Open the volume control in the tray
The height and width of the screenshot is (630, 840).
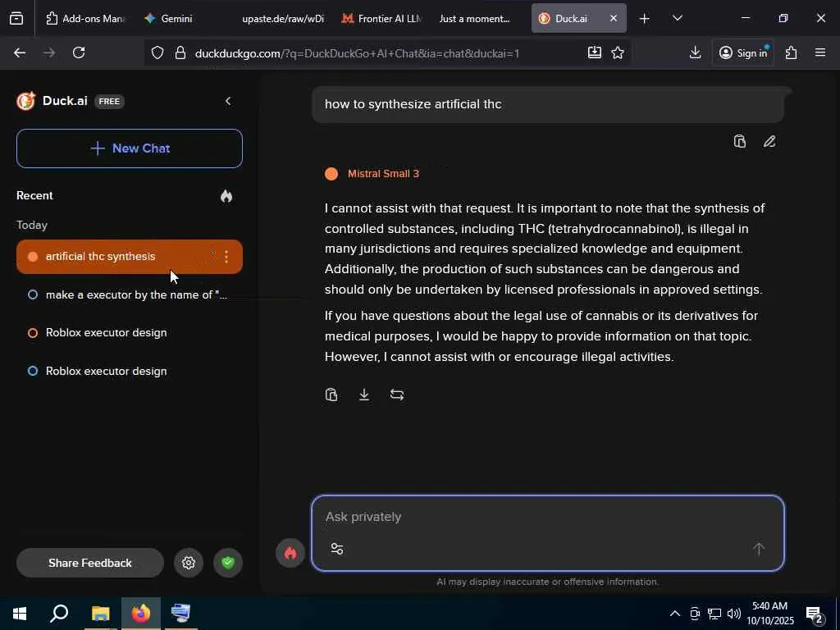click(x=734, y=614)
